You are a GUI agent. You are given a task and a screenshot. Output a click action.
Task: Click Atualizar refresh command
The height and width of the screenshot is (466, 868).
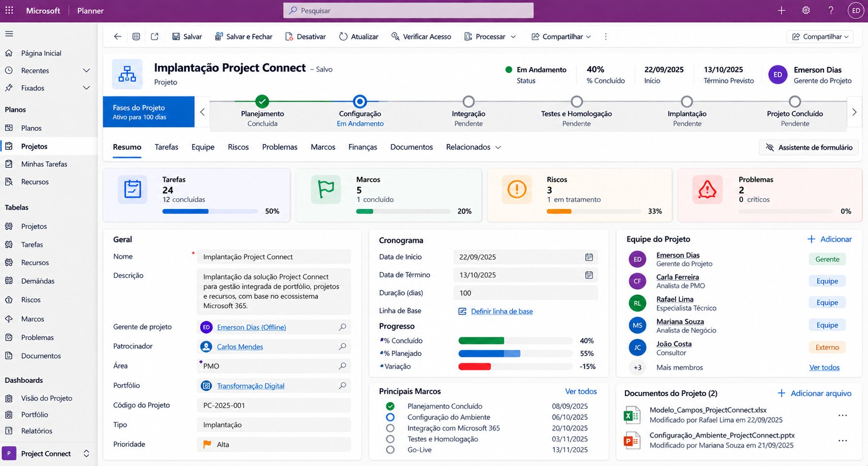(359, 37)
